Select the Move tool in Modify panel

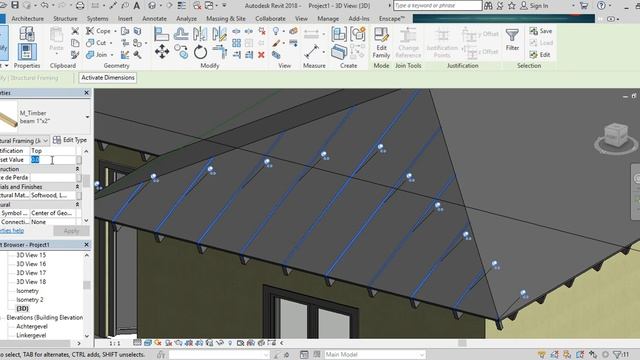(162, 52)
